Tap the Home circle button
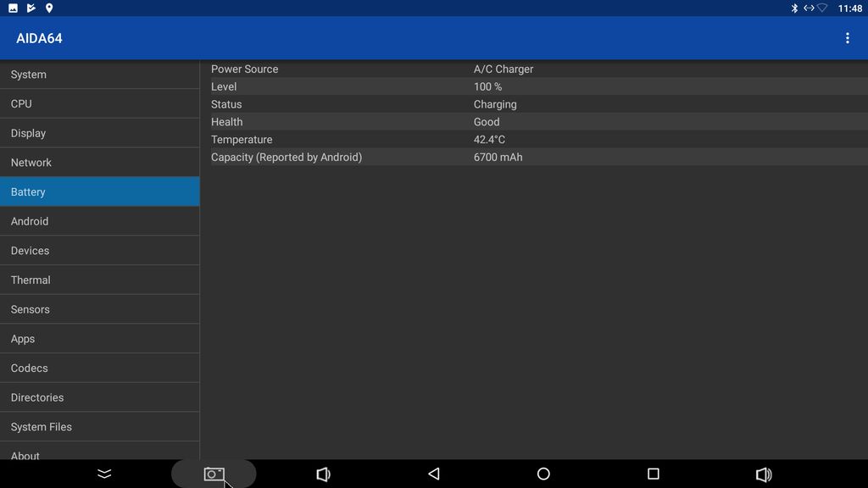Screen dimensions: 868x488 pos(543,474)
